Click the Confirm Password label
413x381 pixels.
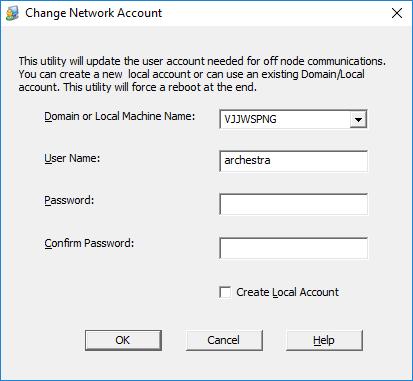[x=89, y=243]
